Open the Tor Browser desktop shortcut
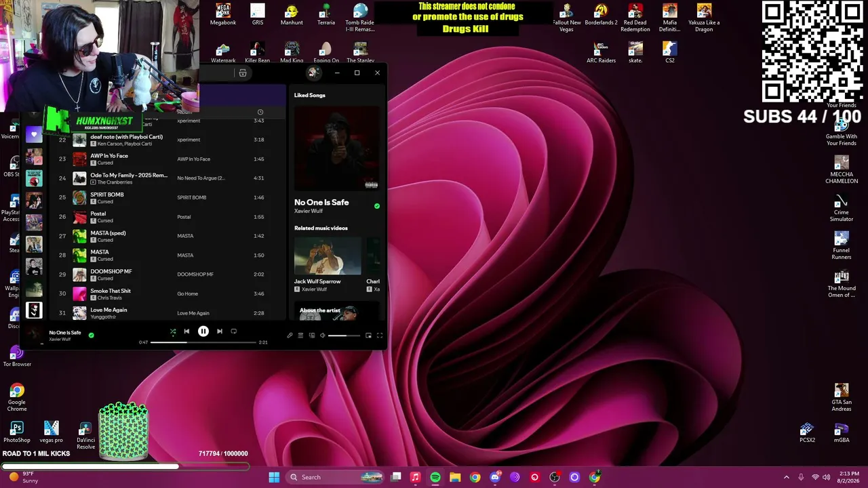Image resolution: width=868 pixels, height=488 pixels. tap(17, 357)
